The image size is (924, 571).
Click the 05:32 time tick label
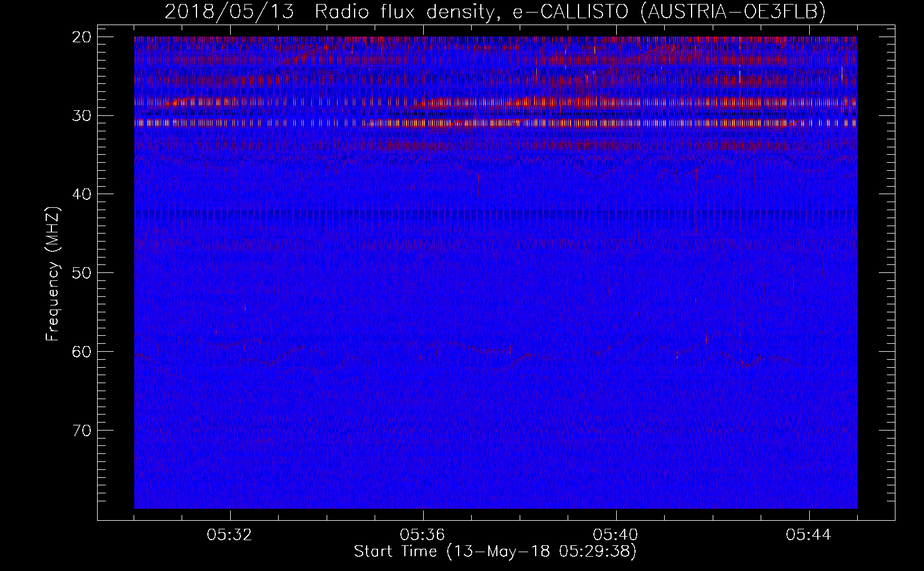[230, 535]
